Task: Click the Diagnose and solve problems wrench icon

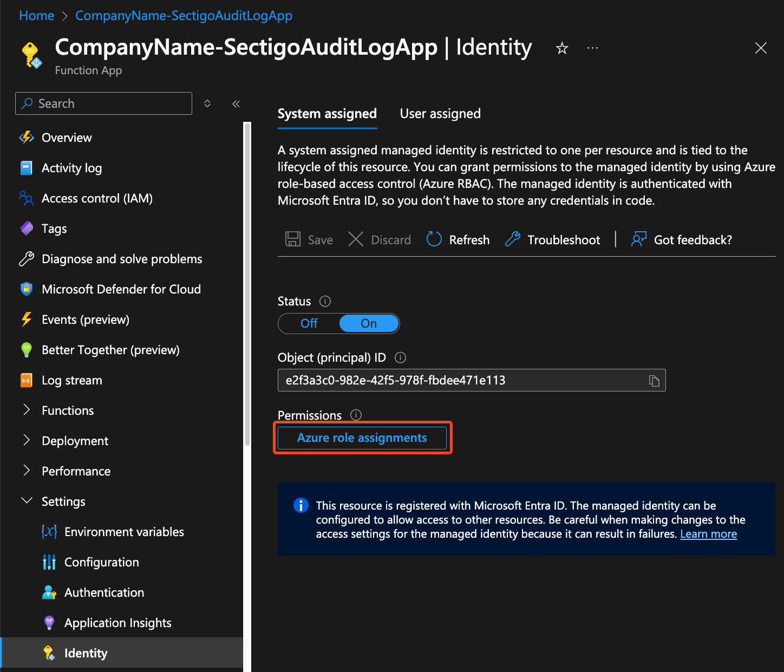Action: [27, 259]
